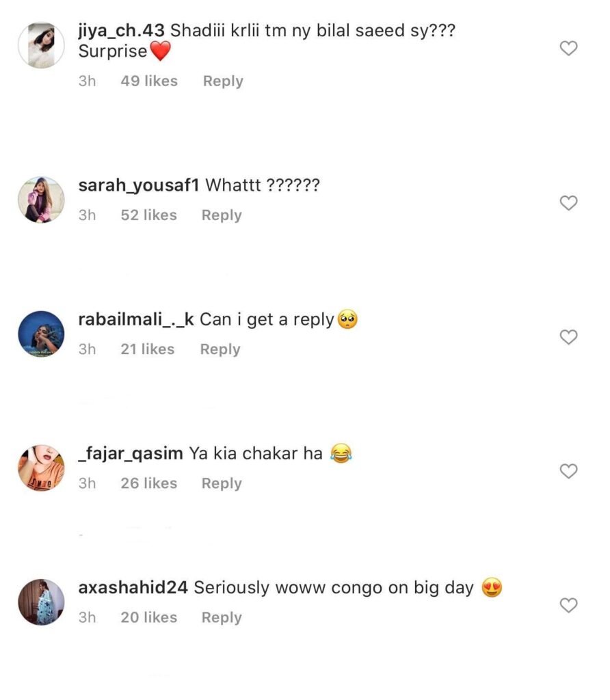
Task: Open jiya_ch.43's profile picture
Action: coord(41,45)
